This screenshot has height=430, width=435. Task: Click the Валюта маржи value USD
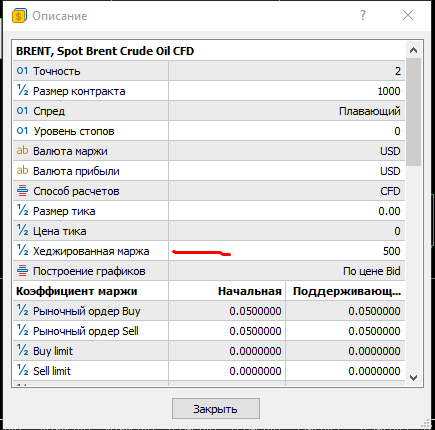(390, 151)
